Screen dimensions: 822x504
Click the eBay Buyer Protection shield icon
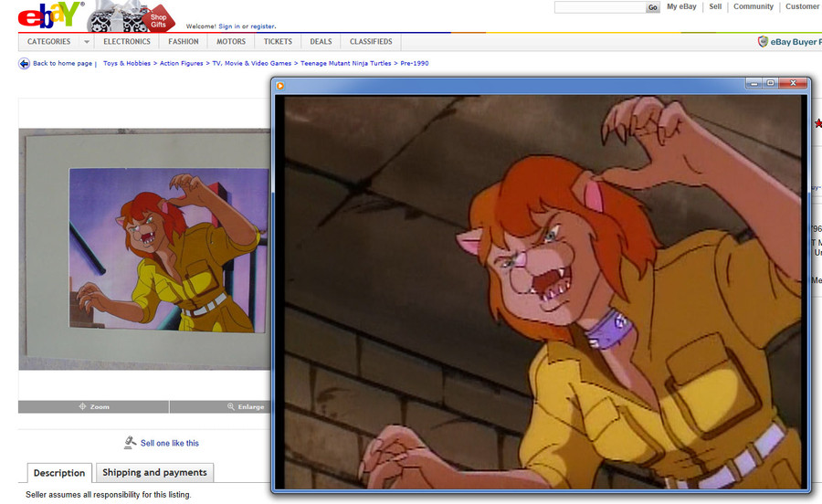click(764, 41)
